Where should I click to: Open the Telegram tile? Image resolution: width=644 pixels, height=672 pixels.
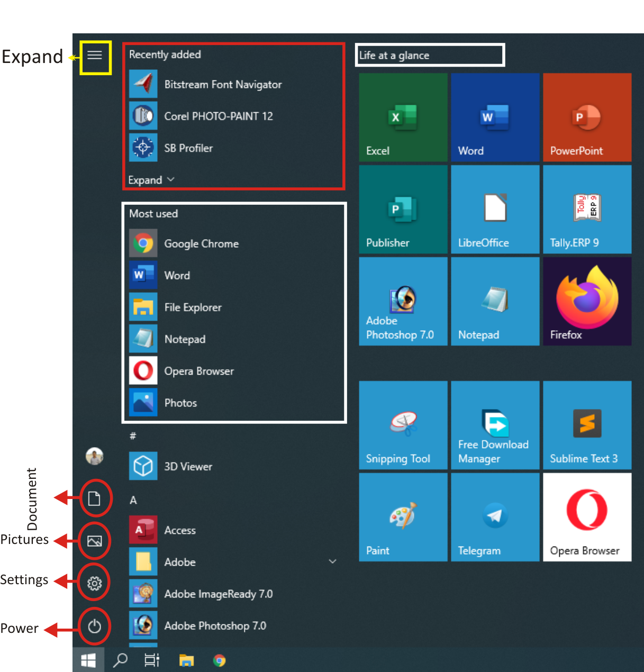(x=495, y=517)
